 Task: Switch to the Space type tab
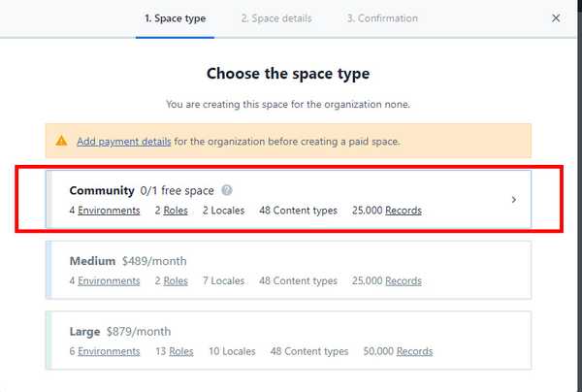[x=175, y=18]
